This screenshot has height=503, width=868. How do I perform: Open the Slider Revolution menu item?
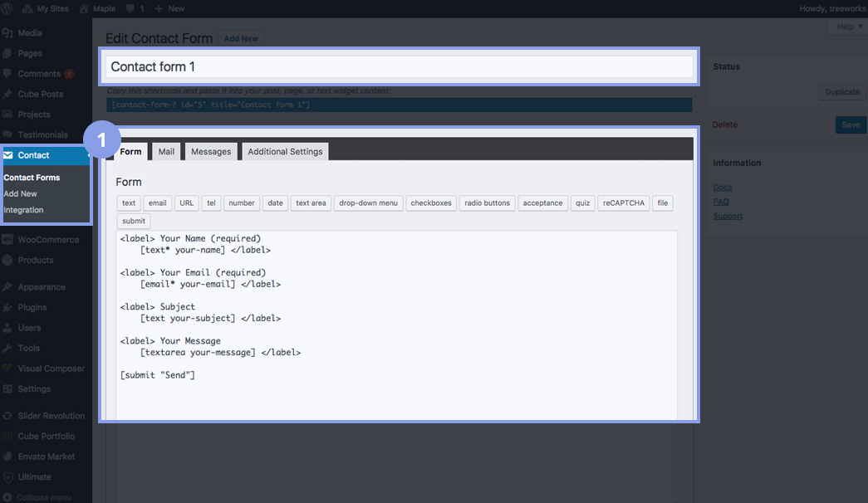tap(51, 416)
